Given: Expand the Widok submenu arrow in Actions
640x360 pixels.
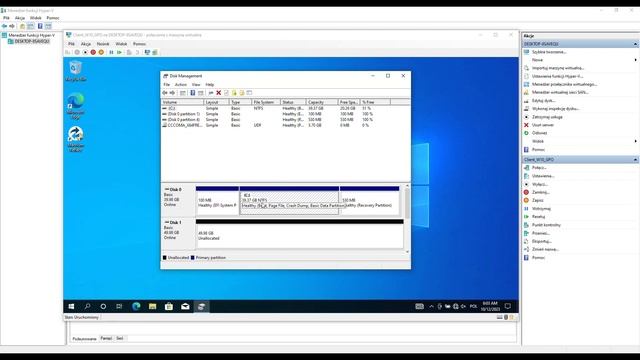Looking at the screenshot, I should click(x=635, y=141).
